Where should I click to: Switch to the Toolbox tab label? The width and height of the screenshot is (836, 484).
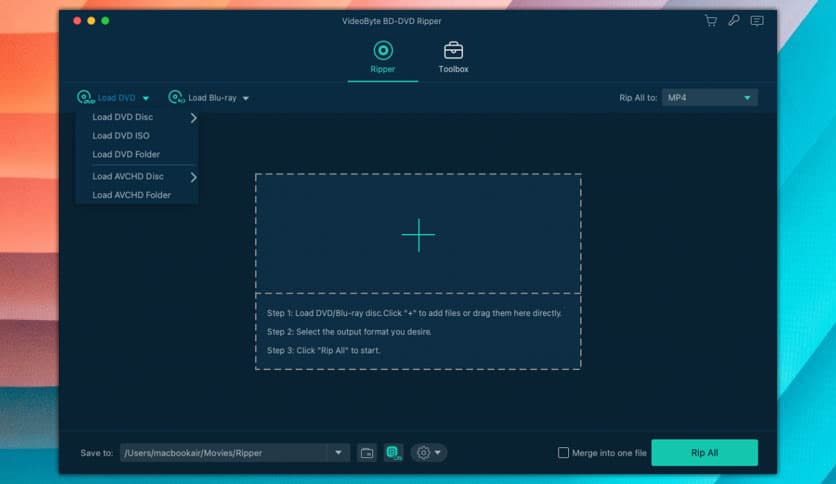point(453,69)
